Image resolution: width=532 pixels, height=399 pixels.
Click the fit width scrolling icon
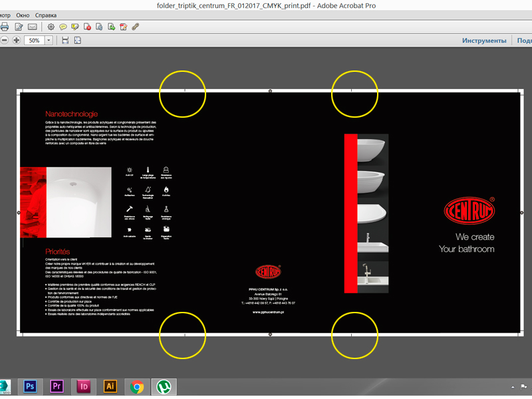coord(65,41)
